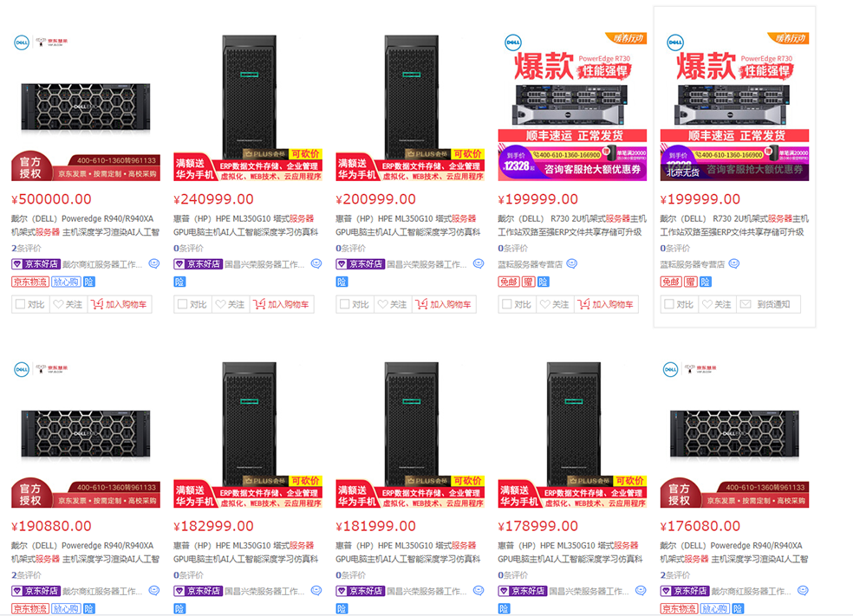Toggle 关注 heart for ¥200999 HP server
This screenshot has width=853, height=616.
pyautogui.click(x=393, y=304)
